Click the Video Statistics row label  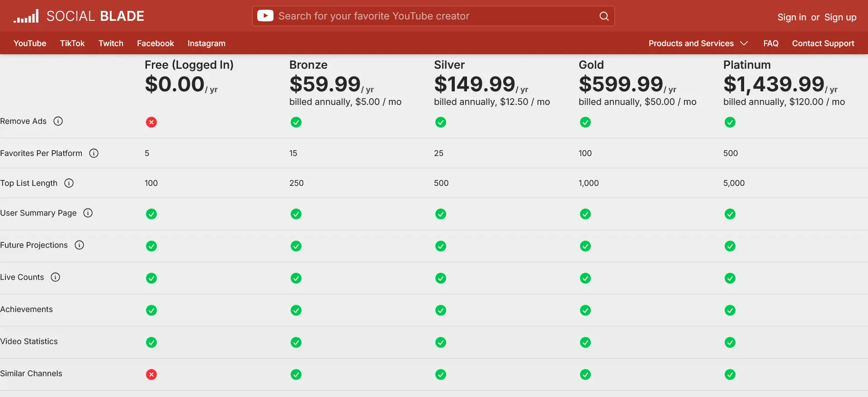29,341
